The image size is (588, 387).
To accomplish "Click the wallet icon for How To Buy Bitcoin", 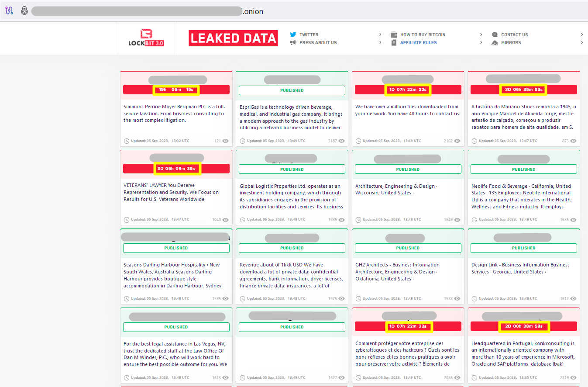I will (x=395, y=35).
